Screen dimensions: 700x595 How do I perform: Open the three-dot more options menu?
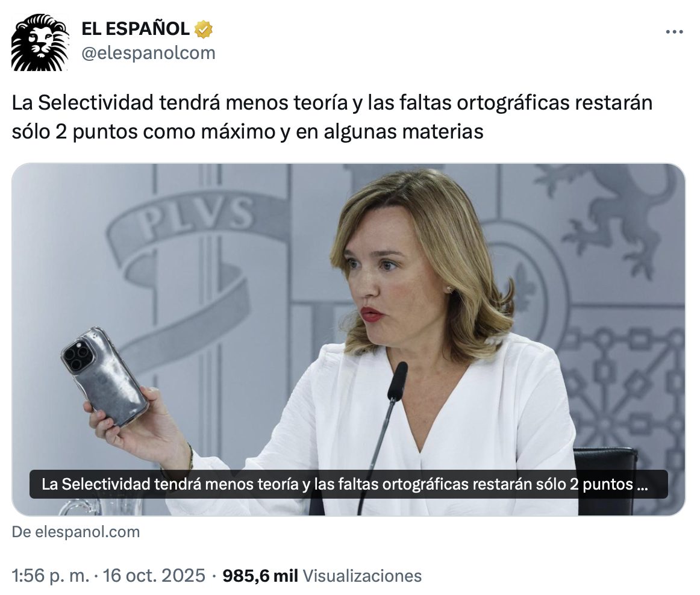tap(674, 32)
